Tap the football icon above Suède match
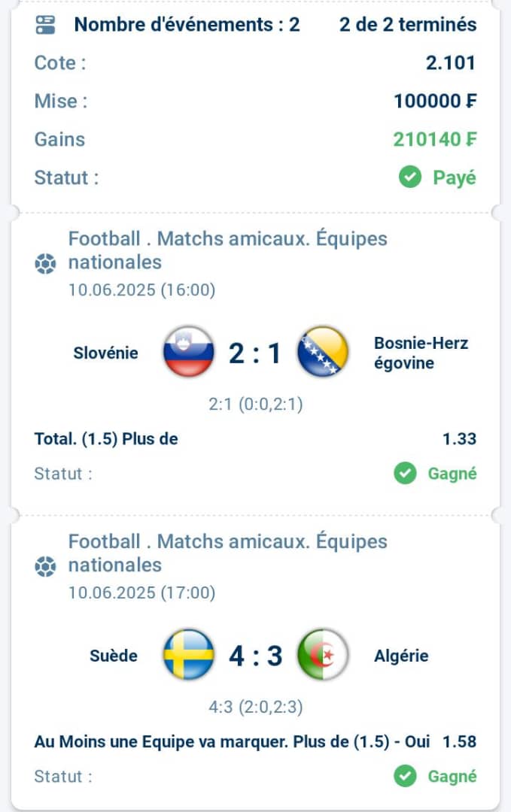This screenshot has width=511, height=812. [46, 567]
